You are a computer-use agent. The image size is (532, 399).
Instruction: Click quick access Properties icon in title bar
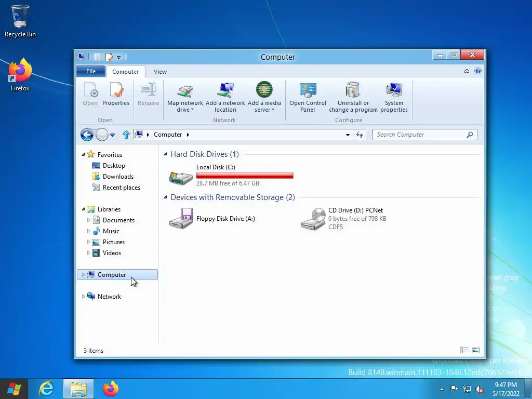[x=109, y=57]
